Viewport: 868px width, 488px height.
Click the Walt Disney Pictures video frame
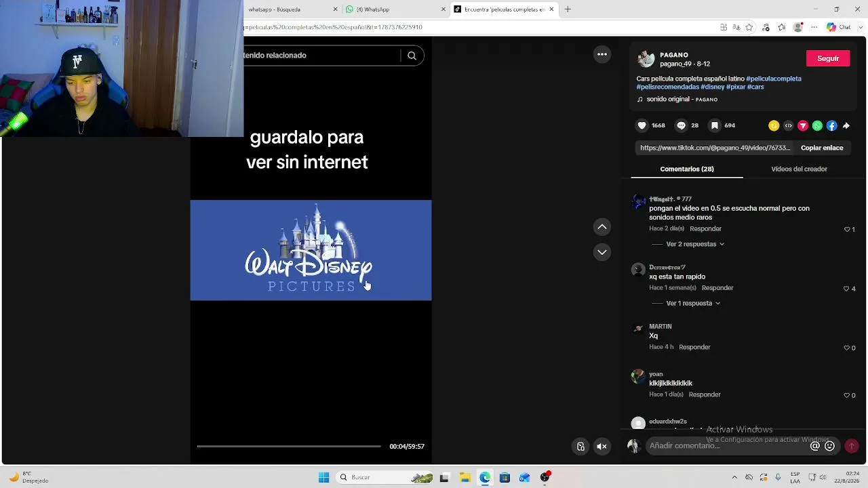(311, 250)
